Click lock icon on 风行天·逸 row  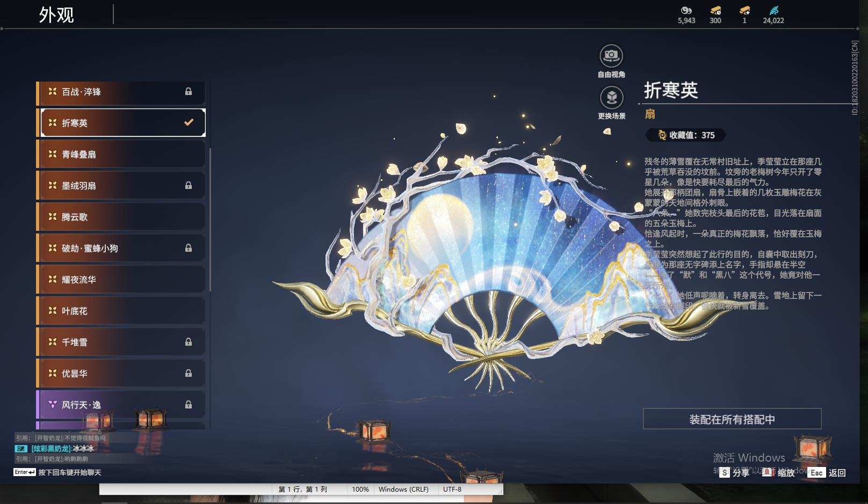coord(189,404)
